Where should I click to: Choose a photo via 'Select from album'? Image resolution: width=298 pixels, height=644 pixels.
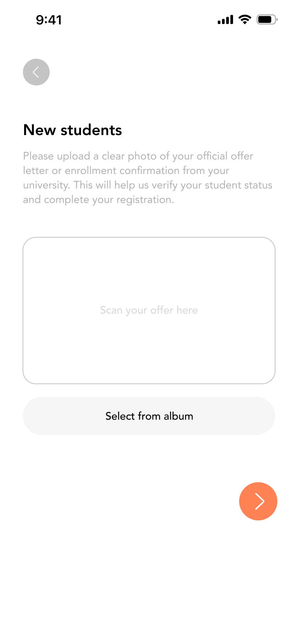pyautogui.click(x=149, y=416)
